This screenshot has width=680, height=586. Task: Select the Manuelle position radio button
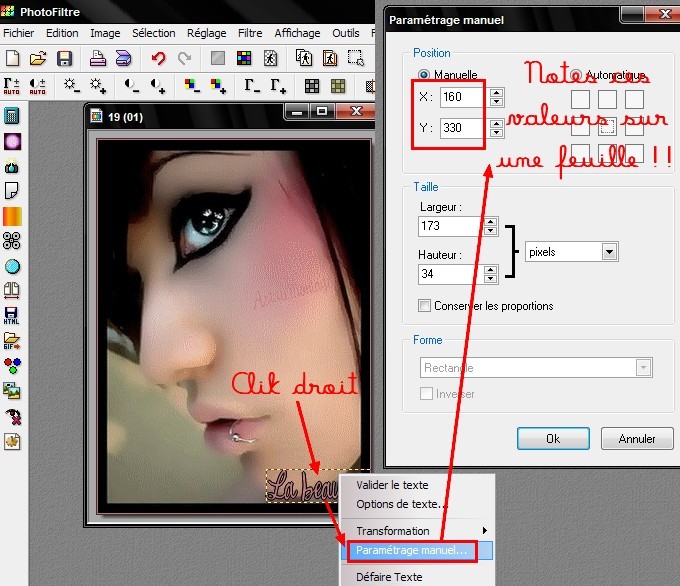coord(424,75)
